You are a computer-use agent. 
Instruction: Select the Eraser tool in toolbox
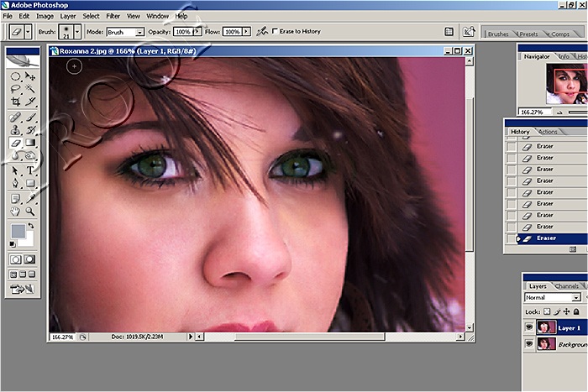[x=15, y=143]
